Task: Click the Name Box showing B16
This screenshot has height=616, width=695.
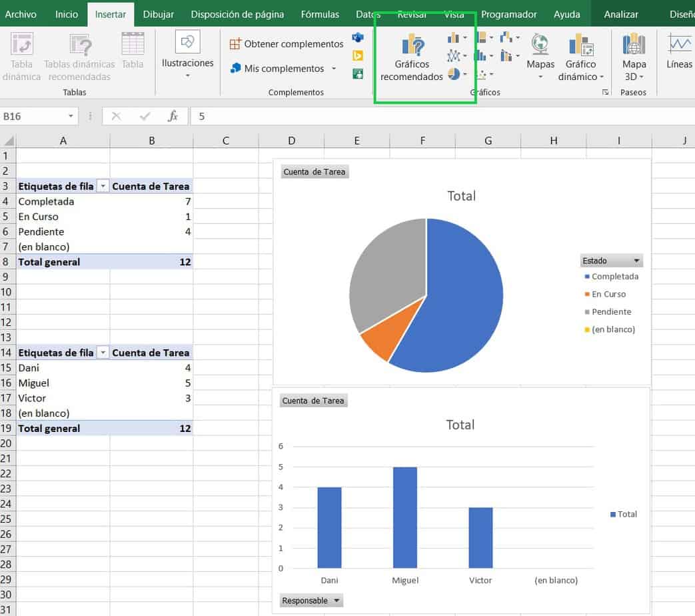Action: click(33, 116)
